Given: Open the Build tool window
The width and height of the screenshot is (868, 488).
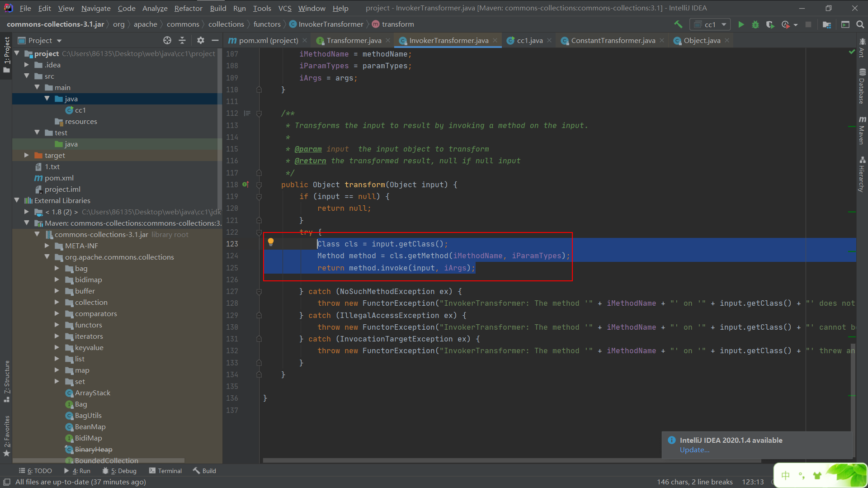Looking at the screenshot, I should pyautogui.click(x=204, y=471).
